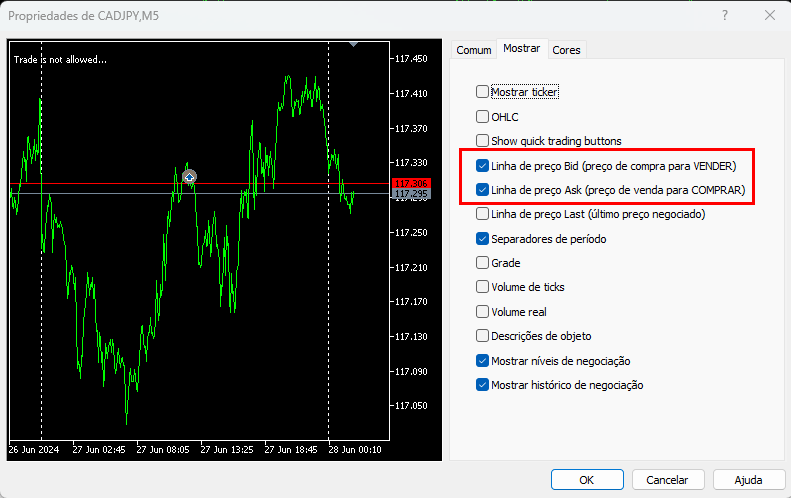Image resolution: width=791 pixels, height=498 pixels.
Task: Click the 117.210 price scale label
Action: 411,267
